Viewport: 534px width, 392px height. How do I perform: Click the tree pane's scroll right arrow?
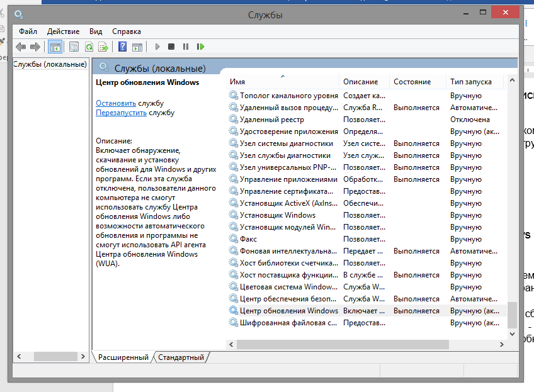click(x=82, y=356)
